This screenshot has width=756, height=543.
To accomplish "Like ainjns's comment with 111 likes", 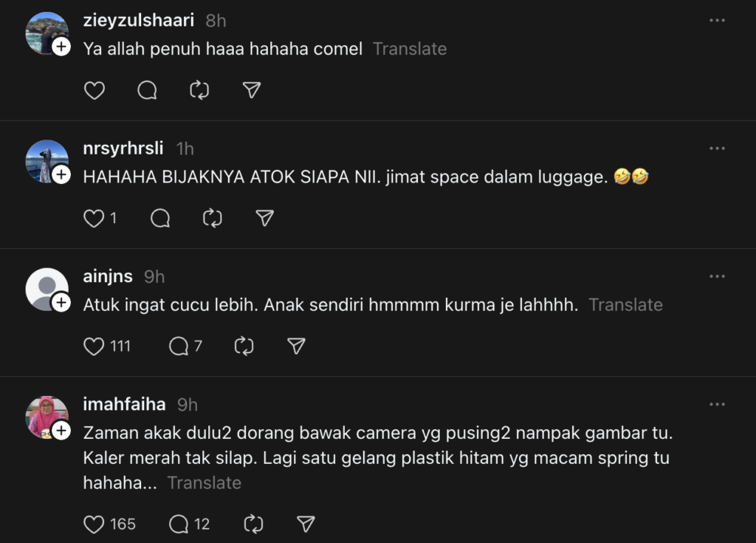I will click(94, 346).
